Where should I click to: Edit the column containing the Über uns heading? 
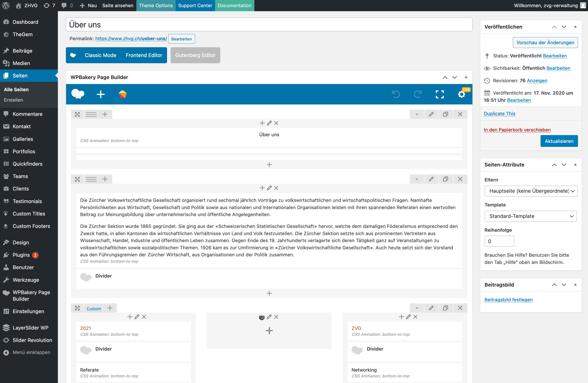tap(269, 123)
